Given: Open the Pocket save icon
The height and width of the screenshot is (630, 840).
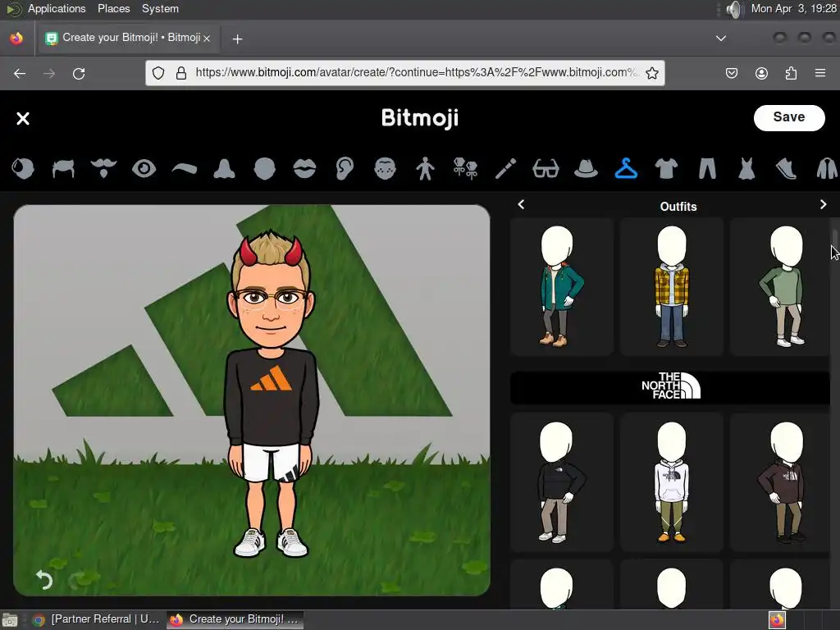Looking at the screenshot, I should tap(731, 73).
